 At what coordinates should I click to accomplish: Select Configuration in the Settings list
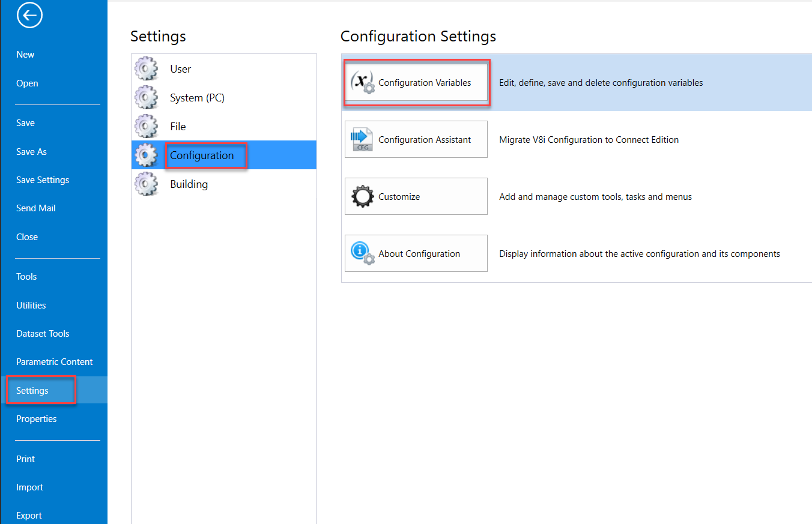tap(202, 155)
